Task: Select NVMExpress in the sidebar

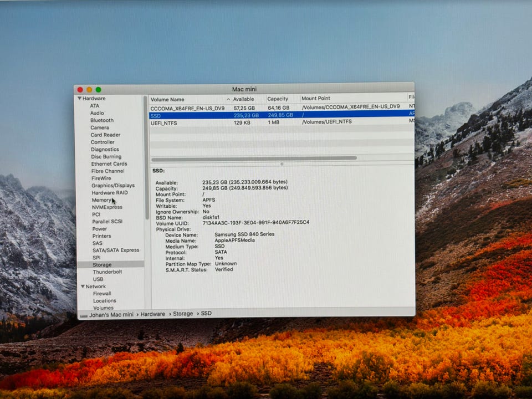Action: (107, 207)
